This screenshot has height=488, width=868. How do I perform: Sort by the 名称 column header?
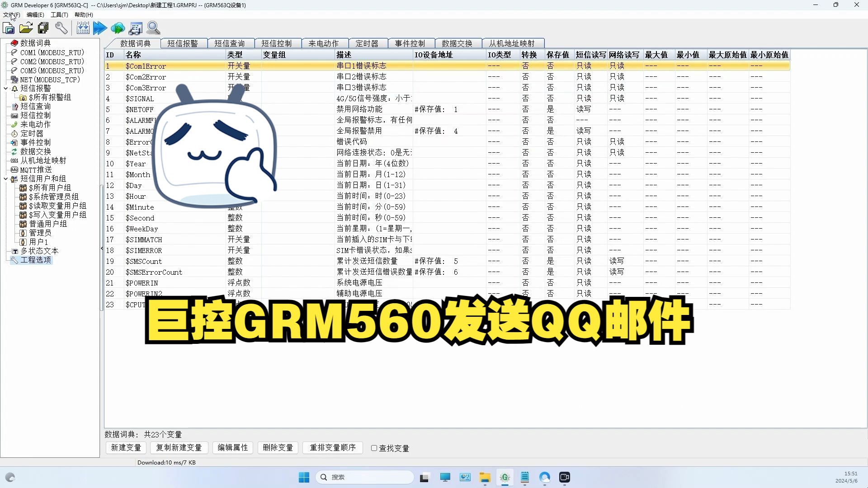175,55
